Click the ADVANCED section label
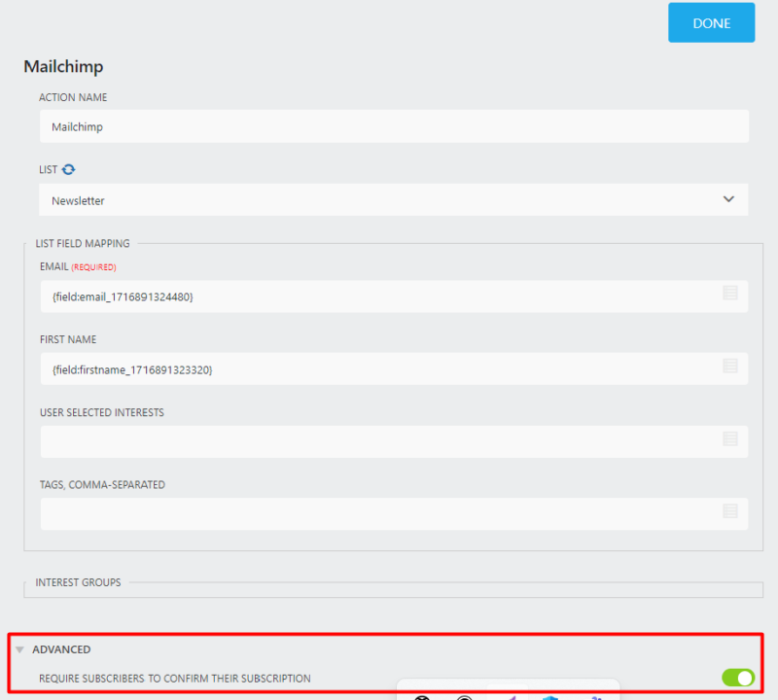 (x=62, y=648)
